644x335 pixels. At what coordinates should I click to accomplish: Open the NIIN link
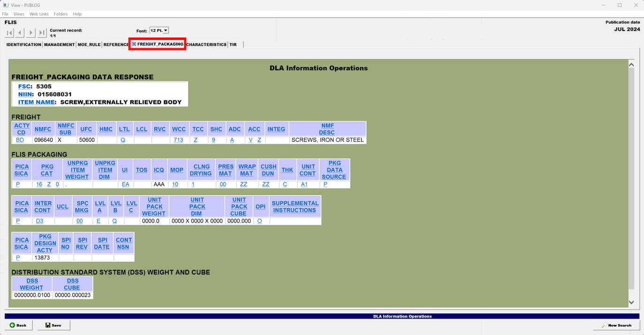pos(25,94)
